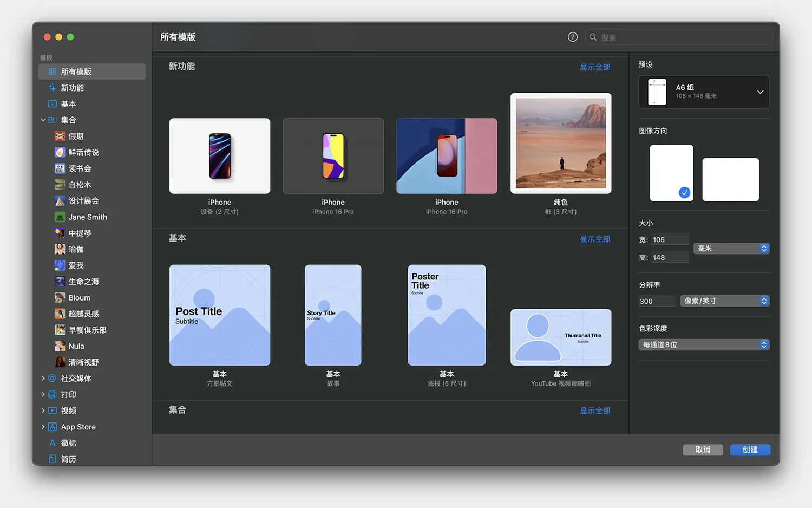Click the 简历 document icon

[53, 459]
